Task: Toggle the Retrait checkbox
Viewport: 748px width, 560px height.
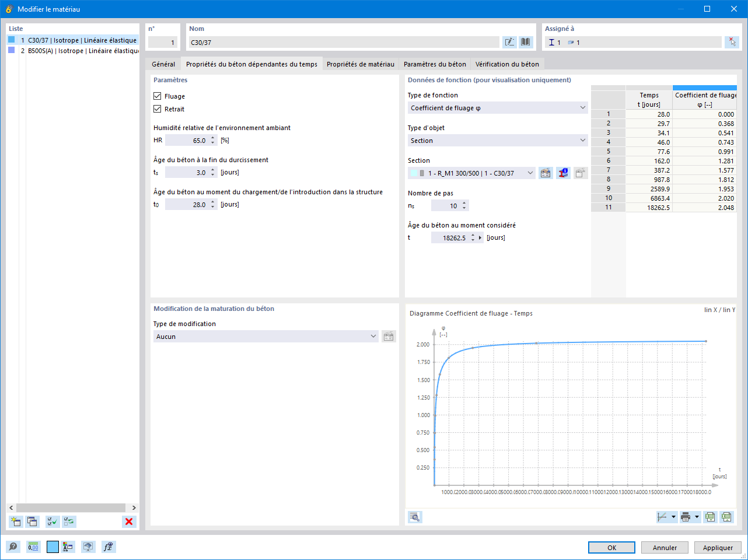Action: tap(158, 109)
